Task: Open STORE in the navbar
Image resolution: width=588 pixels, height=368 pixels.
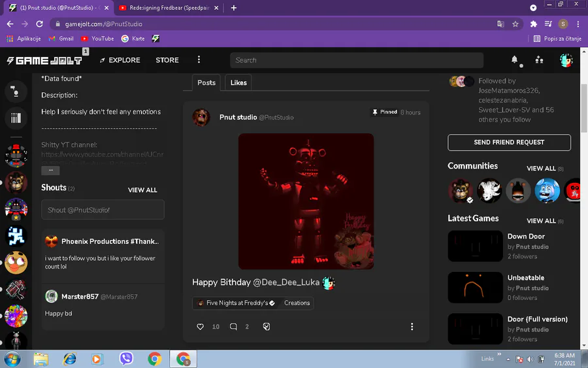Action: pos(167,60)
